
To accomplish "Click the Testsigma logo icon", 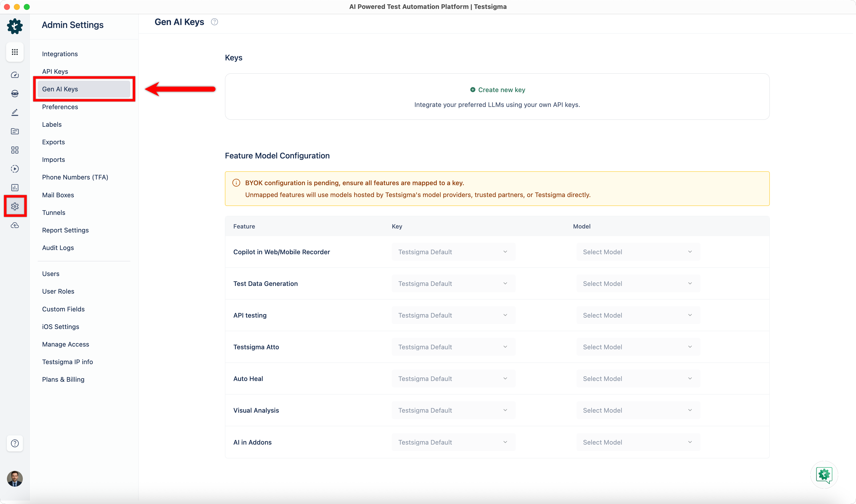I will point(15,26).
